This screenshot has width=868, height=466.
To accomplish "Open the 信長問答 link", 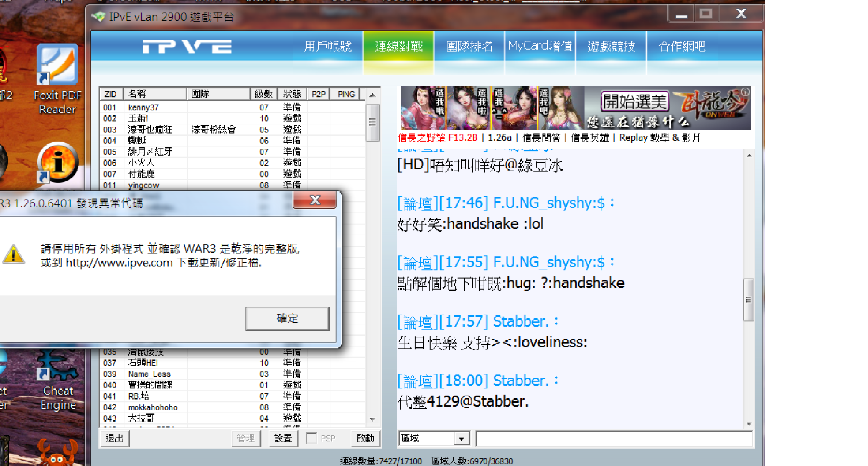I will click(x=541, y=138).
